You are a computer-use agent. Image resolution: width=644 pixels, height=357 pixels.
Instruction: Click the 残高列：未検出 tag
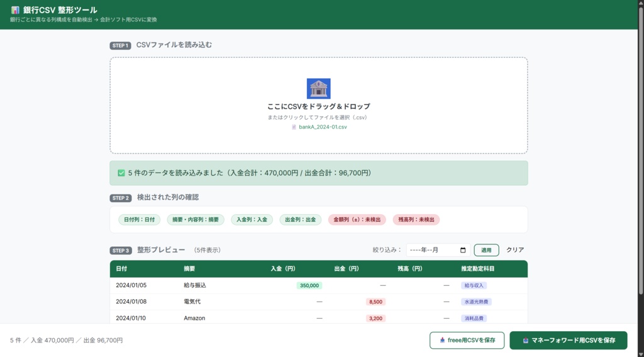click(416, 220)
